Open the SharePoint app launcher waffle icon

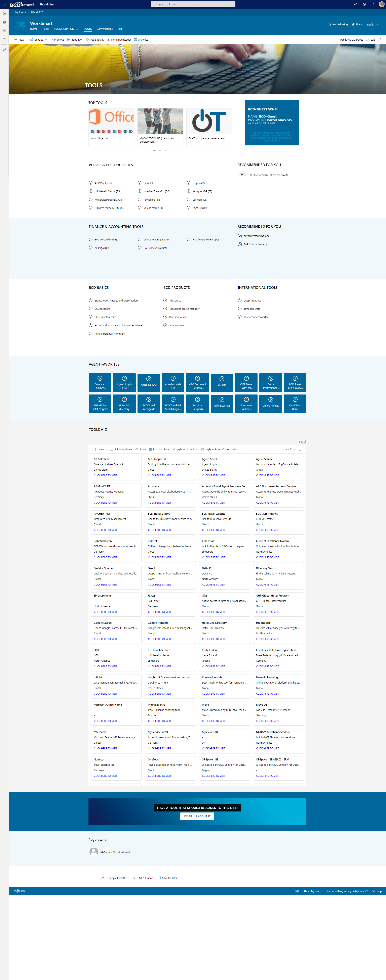click(4, 4)
